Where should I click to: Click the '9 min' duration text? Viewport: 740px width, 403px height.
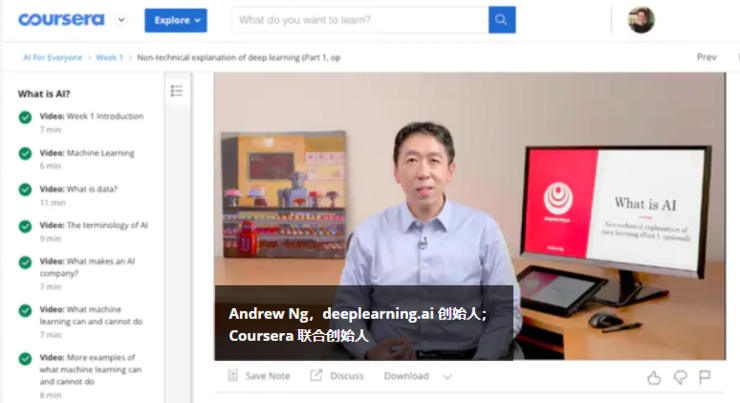point(50,238)
